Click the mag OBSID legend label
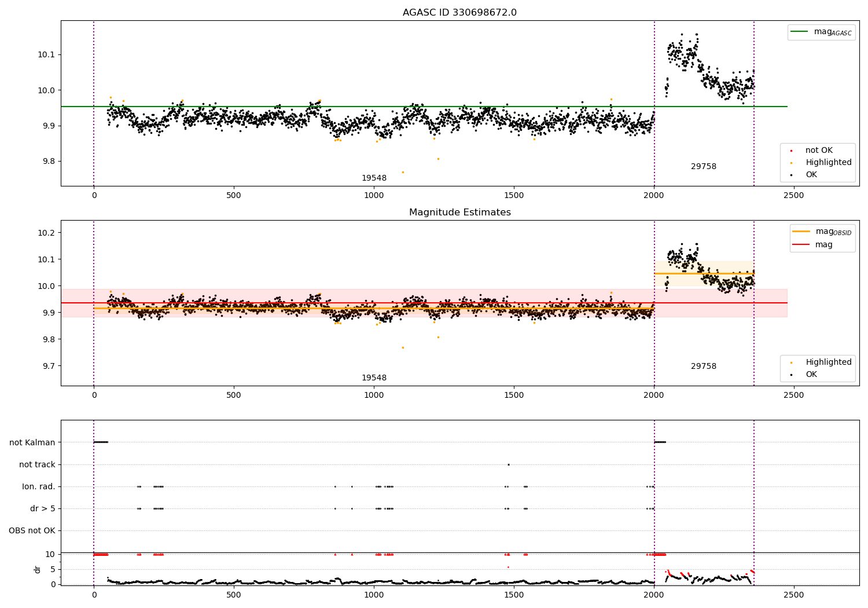The image size is (868, 608). point(834,232)
